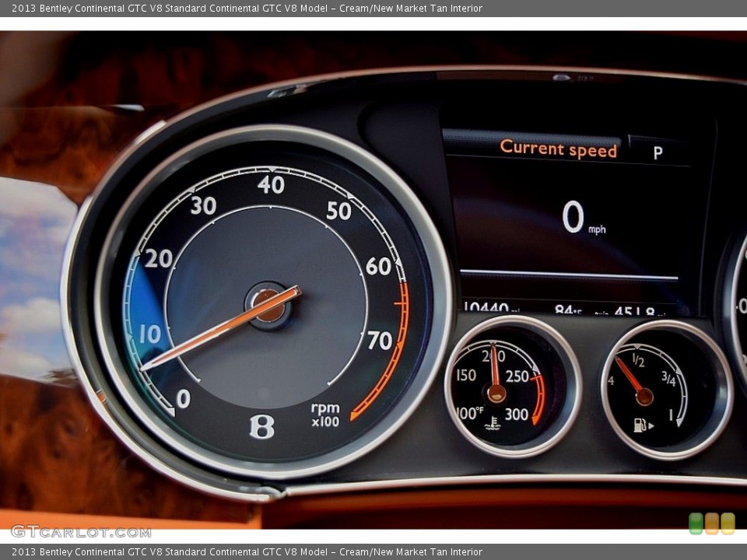This screenshot has height=560, width=747.
Task: Click the odometer reading '10440'
Action: [x=486, y=307]
